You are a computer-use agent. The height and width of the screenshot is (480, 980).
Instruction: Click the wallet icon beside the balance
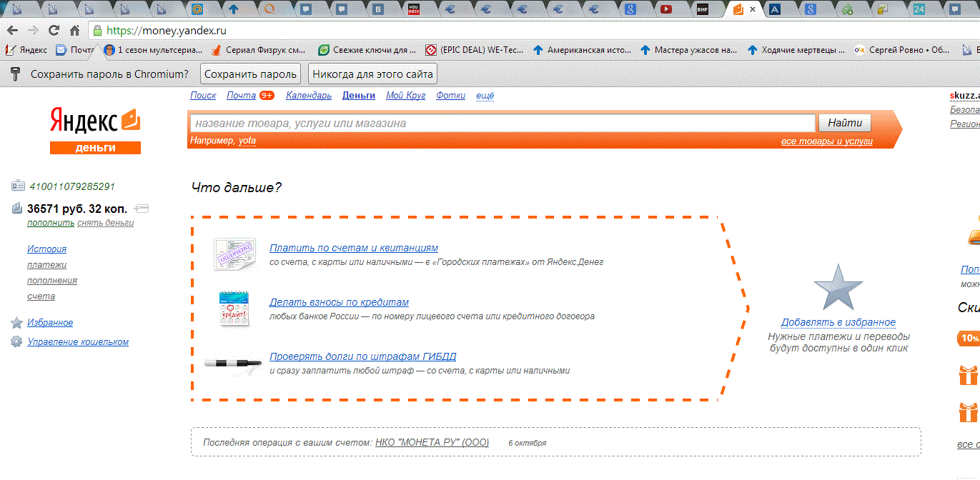point(18,209)
